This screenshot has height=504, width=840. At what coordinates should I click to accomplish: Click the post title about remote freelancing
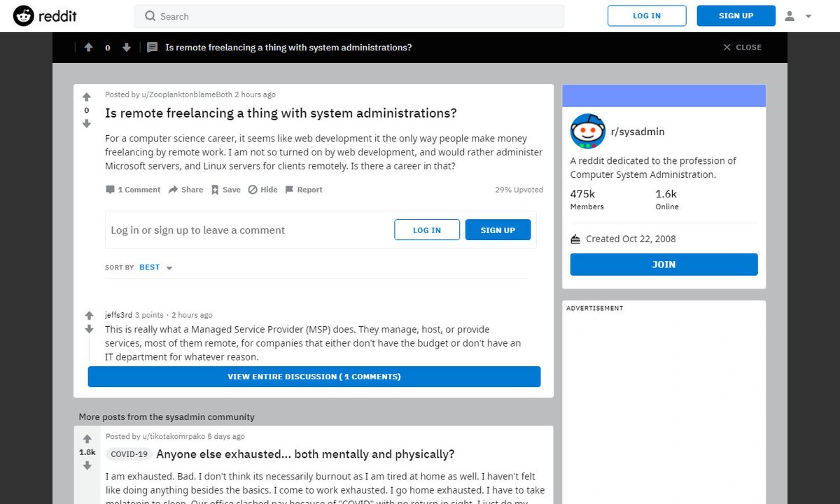pos(281,113)
